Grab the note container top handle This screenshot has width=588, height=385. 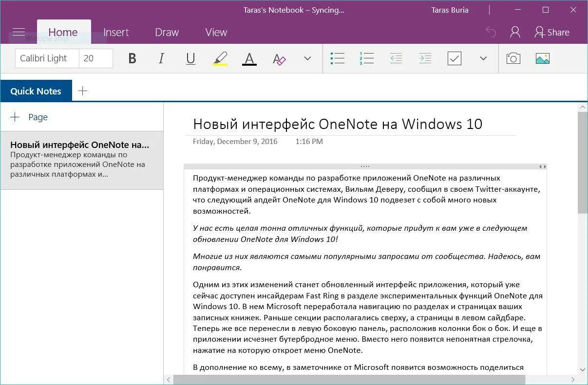tap(365, 166)
